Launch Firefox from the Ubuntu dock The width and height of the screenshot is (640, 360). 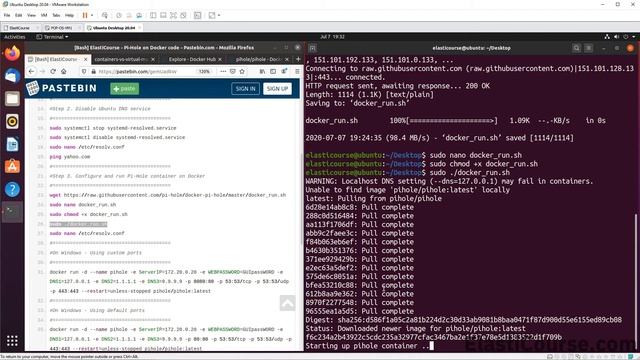click(12, 53)
